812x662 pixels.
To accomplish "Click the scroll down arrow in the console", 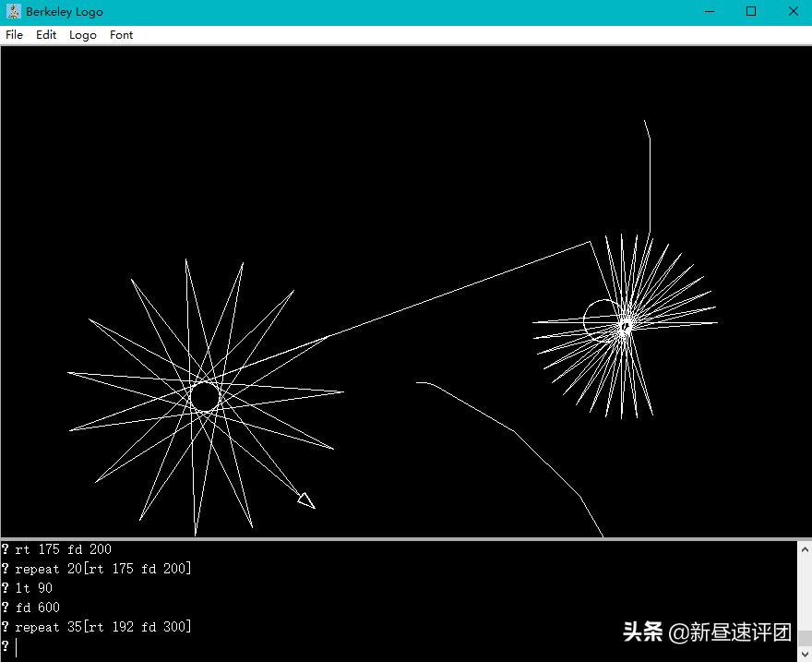I will [x=805, y=655].
